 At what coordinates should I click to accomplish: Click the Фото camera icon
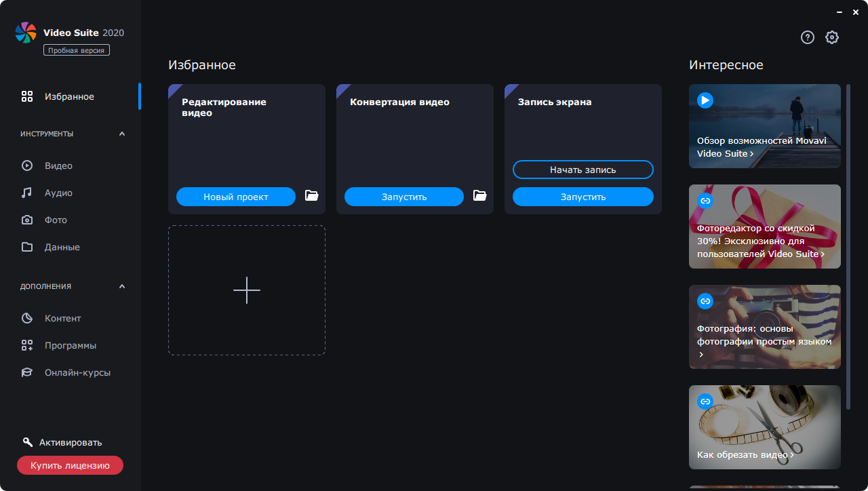coord(27,220)
